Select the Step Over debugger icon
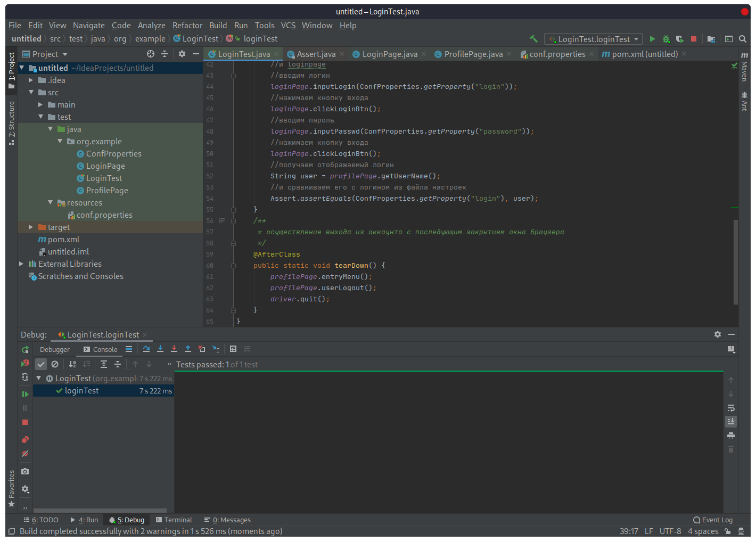756x542 pixels. point(146,349)
